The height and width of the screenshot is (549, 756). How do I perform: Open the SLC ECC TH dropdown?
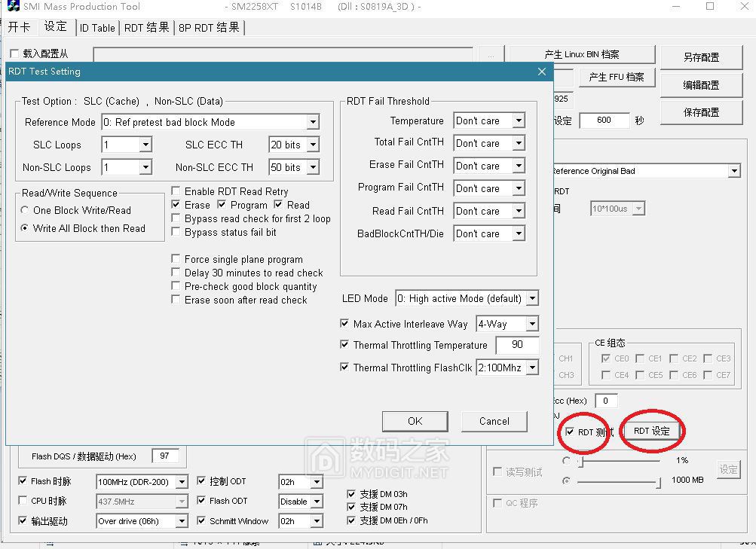(x=313, y=145)
